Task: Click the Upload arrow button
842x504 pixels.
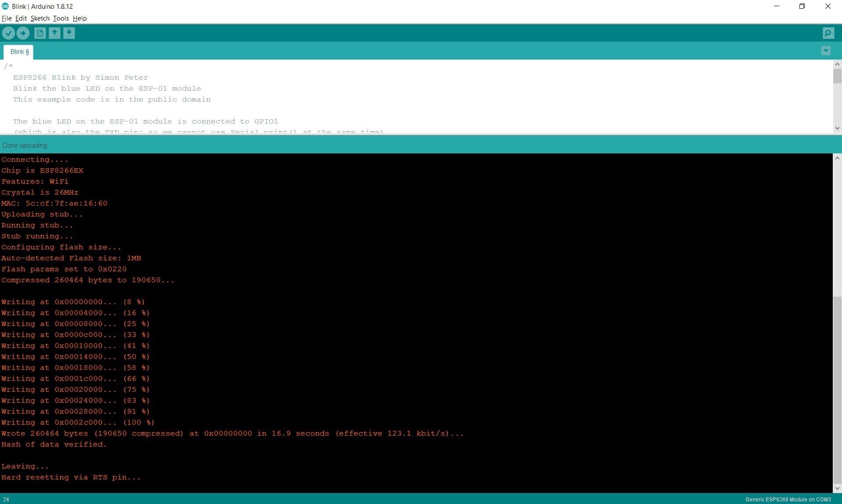Action: (23, 33)
